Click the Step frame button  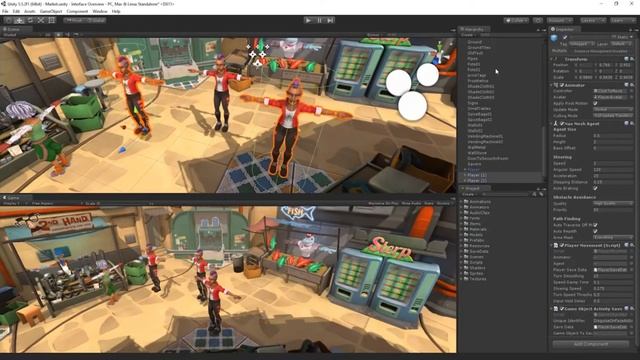point(330,20)
